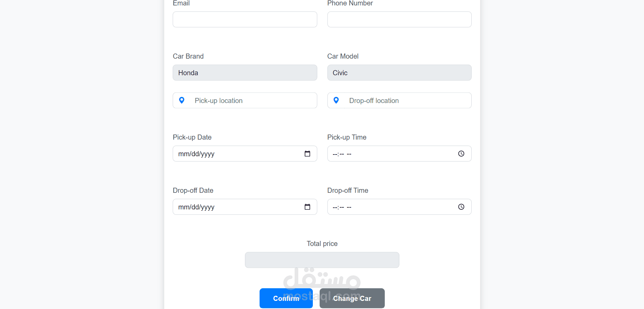
Task: Click the Change Car button
Action: click(x=352, y=298)
